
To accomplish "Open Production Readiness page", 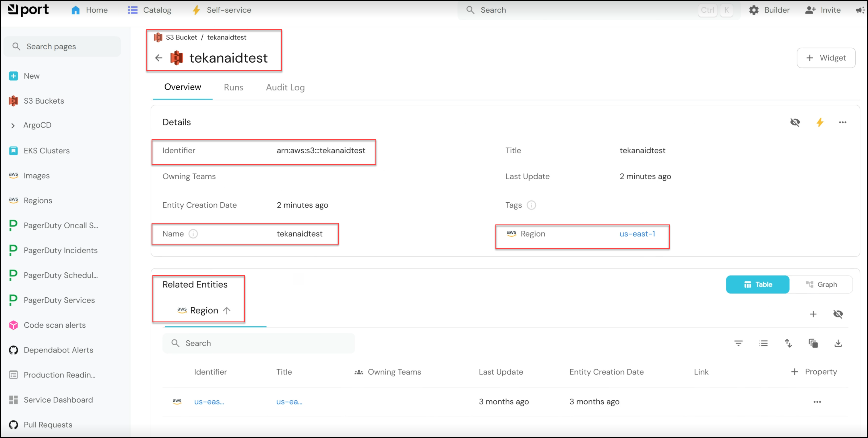I will tap(52, 375).
